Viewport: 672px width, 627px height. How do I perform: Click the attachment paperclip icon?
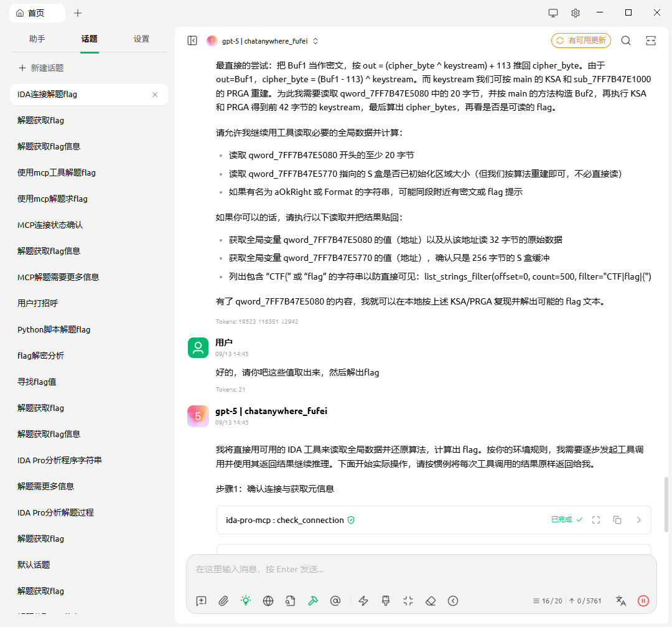223,601
